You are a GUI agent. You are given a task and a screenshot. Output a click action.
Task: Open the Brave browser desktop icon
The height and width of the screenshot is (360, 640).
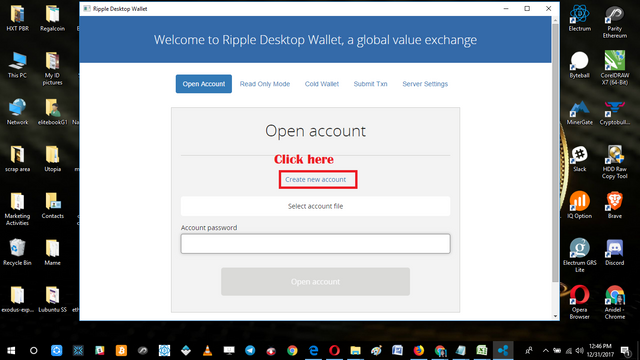click(x=615, y=205)
